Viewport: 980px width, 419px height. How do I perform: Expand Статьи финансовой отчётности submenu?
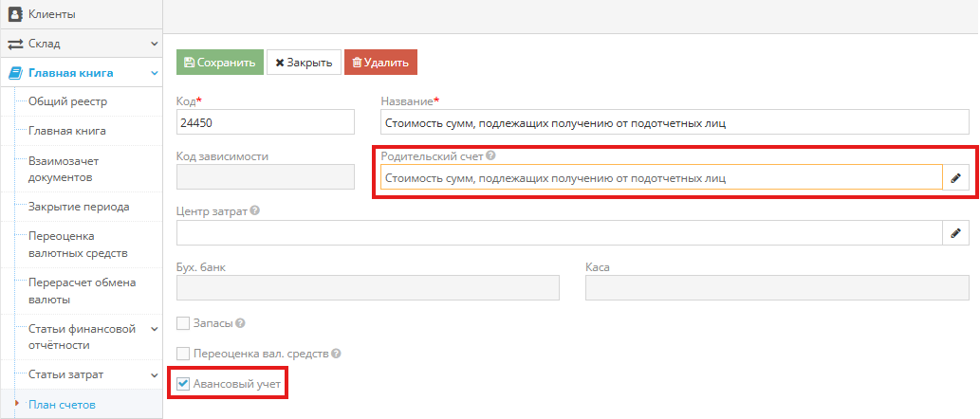coord(154,329)
